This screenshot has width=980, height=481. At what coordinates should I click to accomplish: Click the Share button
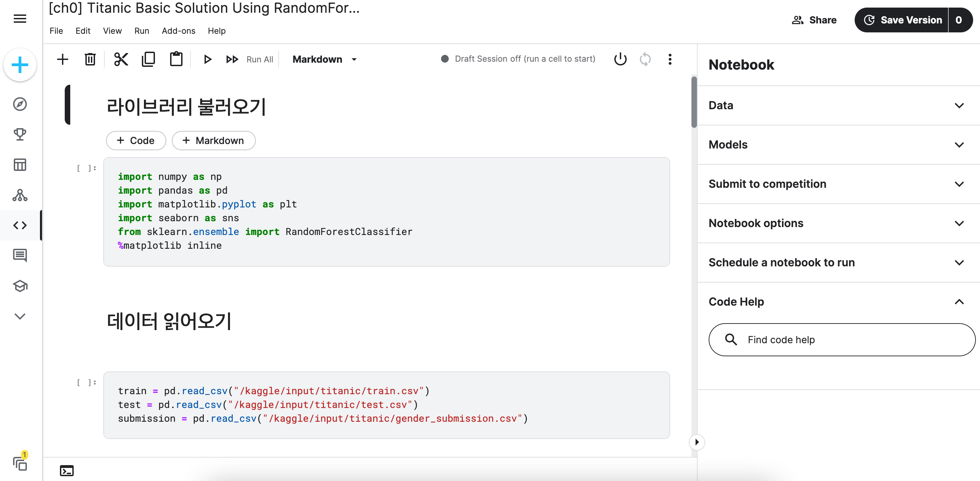coord(814,20)
